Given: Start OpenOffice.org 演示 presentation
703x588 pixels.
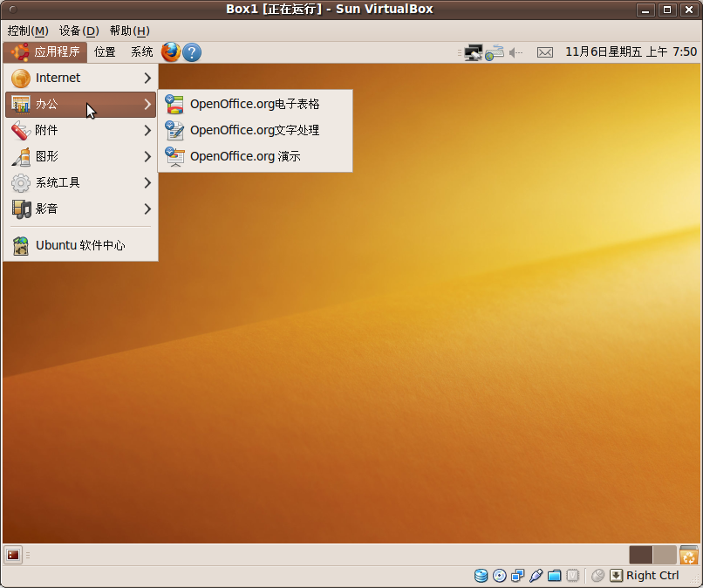Looking at the screenshot, I should [x=255, y=156].
